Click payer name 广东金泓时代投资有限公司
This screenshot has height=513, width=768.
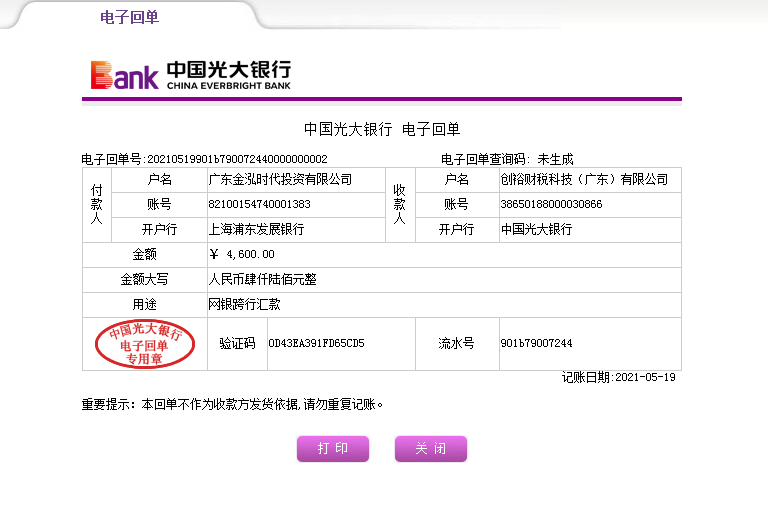click(x=280, y=179)
